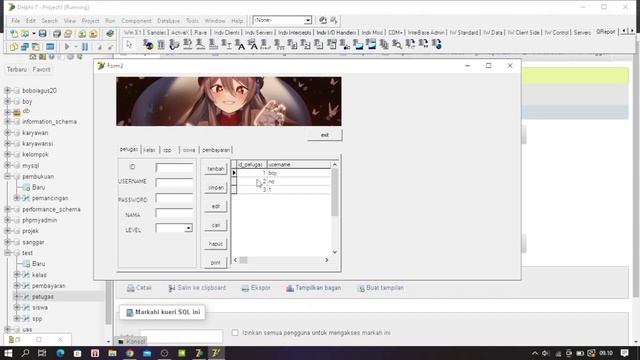
Task: Open the File menu in Delphi
Action: pyautogui.click(x=16, y=21)
